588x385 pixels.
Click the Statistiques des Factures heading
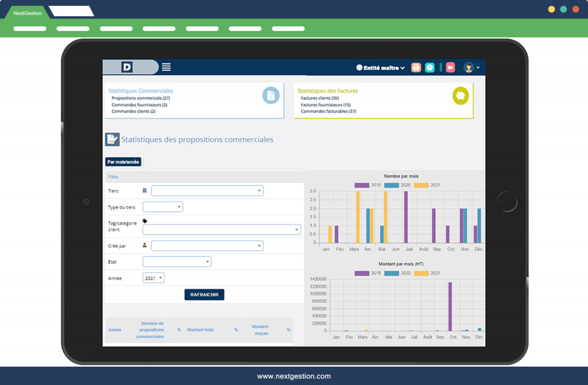328,91
